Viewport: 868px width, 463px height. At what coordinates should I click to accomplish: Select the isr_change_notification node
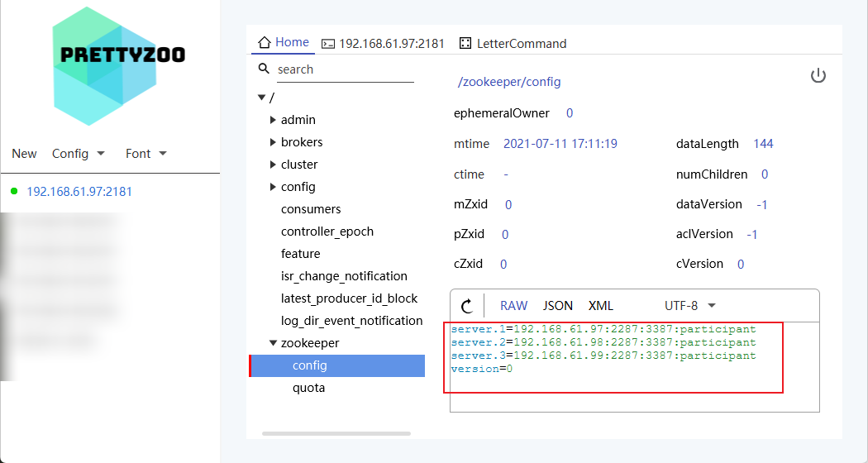(344, 276)
